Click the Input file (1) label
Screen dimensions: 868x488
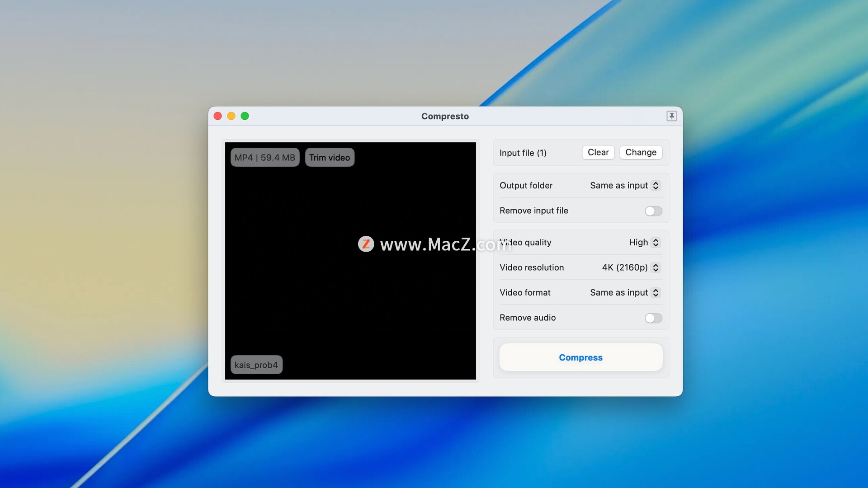point(523,153)
